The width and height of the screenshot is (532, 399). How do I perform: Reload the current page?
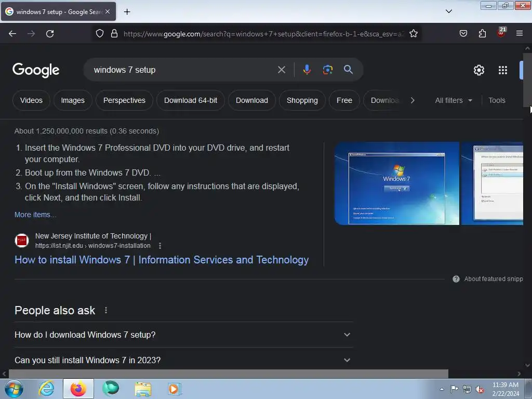pyautogui.click(x=50, y=34)
